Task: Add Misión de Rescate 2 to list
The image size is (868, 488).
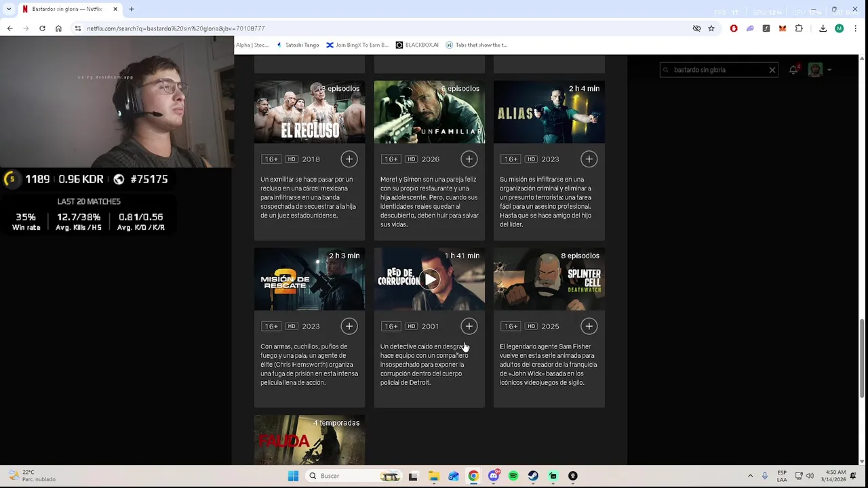Action: 349,327
